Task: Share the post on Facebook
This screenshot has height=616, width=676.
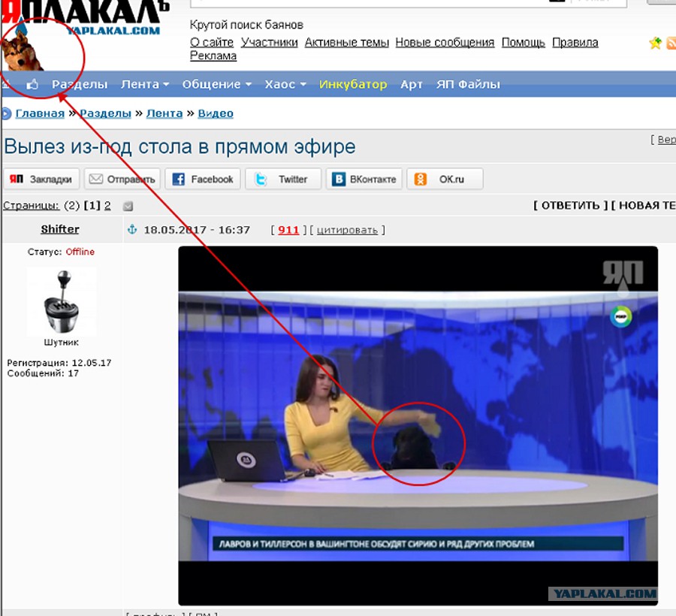Action: [203, 179]
